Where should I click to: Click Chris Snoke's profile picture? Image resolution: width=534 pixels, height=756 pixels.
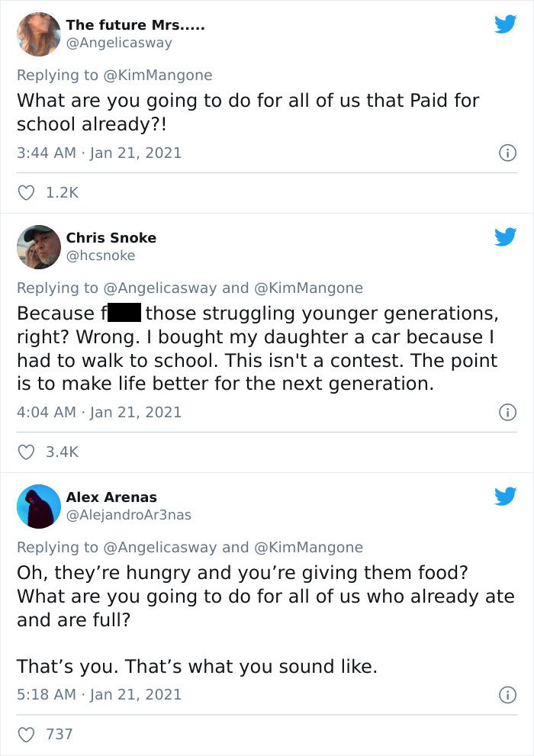(x=38, y=246)
